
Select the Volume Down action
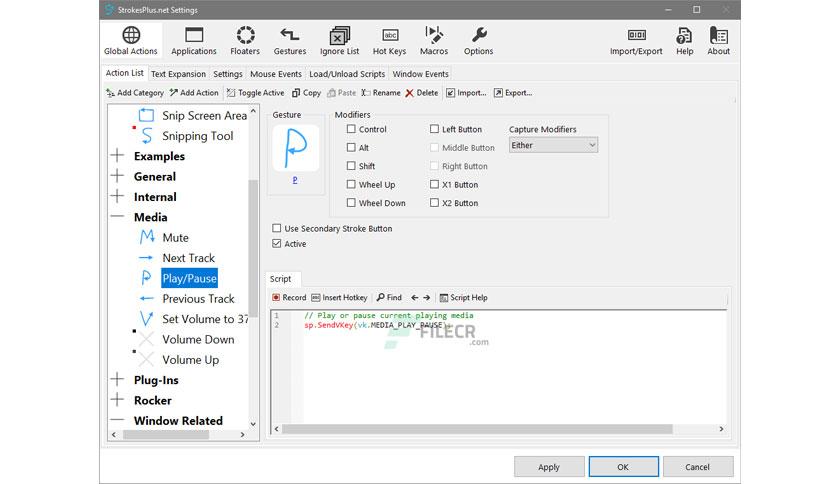pos(198,339)
